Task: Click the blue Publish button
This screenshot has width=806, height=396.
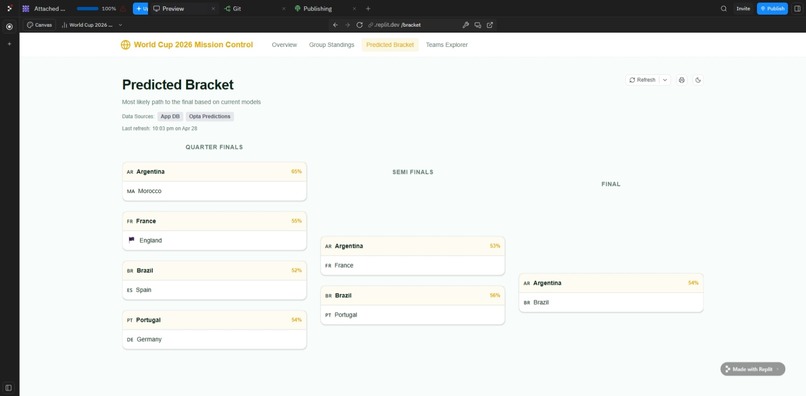Action: [772, 9]
